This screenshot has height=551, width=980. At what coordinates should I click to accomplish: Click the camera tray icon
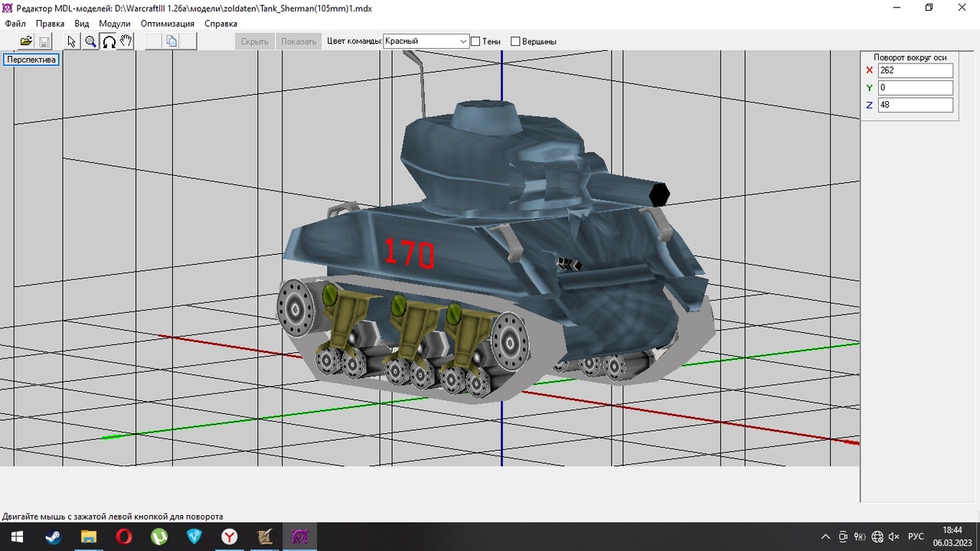843,537
